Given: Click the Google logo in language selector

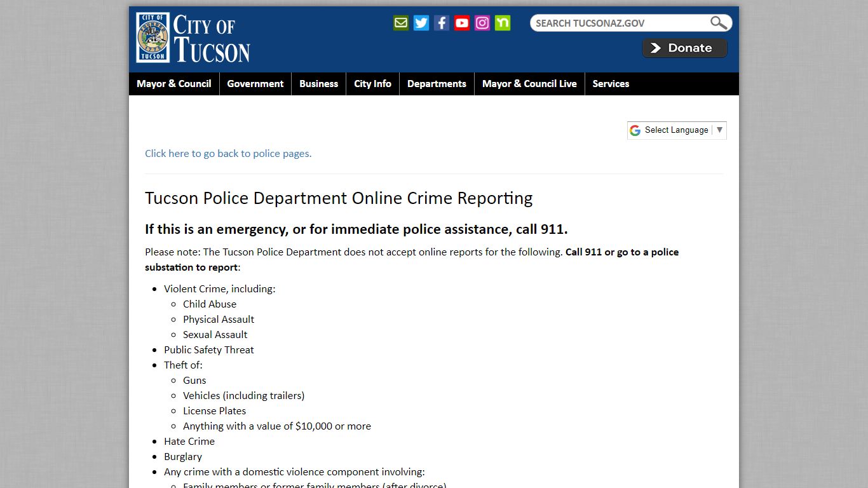Looking at the screenshot, I should (635, 130).
